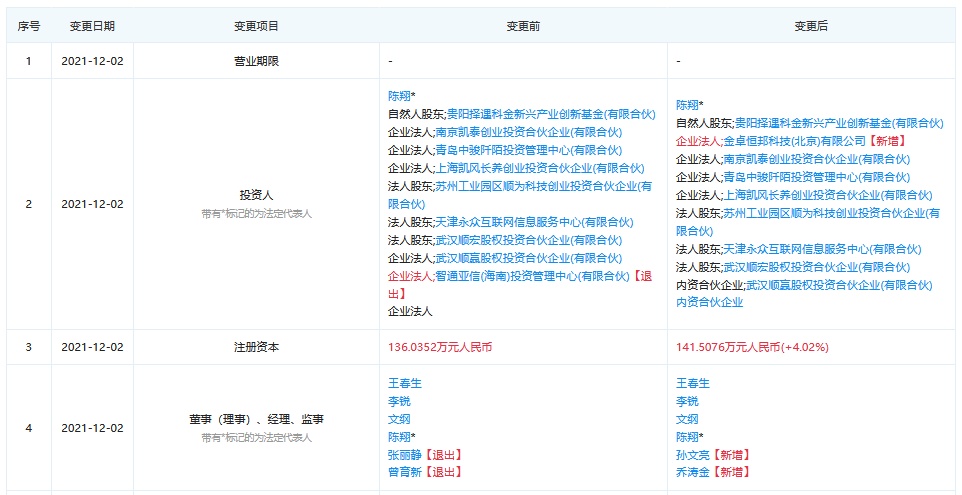
Task: Click sequence number 3 in 序号 column
Action: (28, 347)
